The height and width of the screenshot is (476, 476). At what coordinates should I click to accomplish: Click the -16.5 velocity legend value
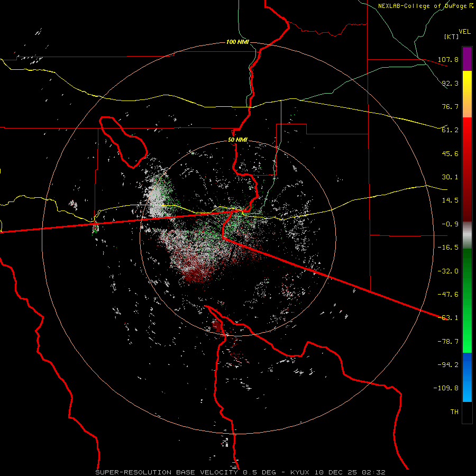[448, 248]
